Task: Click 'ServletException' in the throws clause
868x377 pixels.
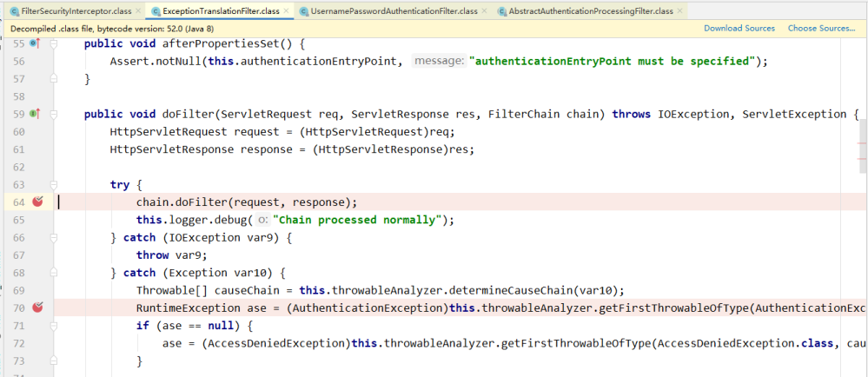Action: (x=793, y=115)
